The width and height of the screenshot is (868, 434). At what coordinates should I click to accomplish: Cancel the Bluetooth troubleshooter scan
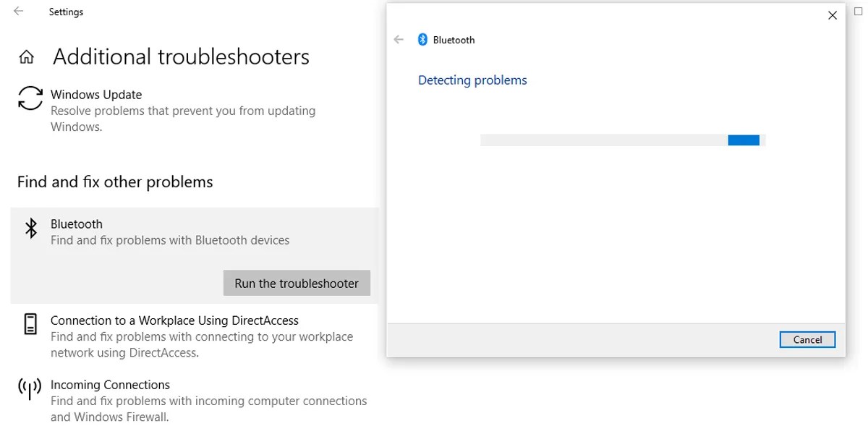(807, 339)
